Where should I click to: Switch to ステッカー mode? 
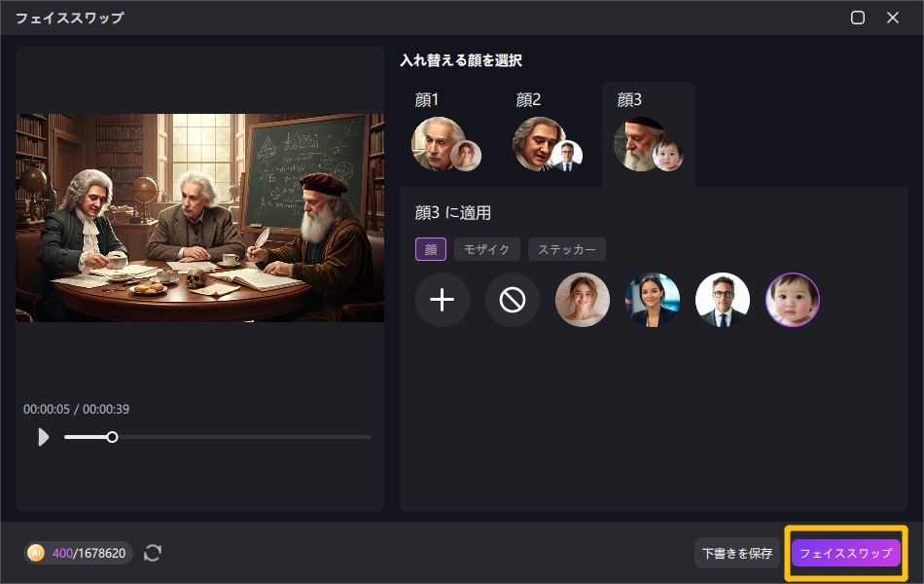567,249
